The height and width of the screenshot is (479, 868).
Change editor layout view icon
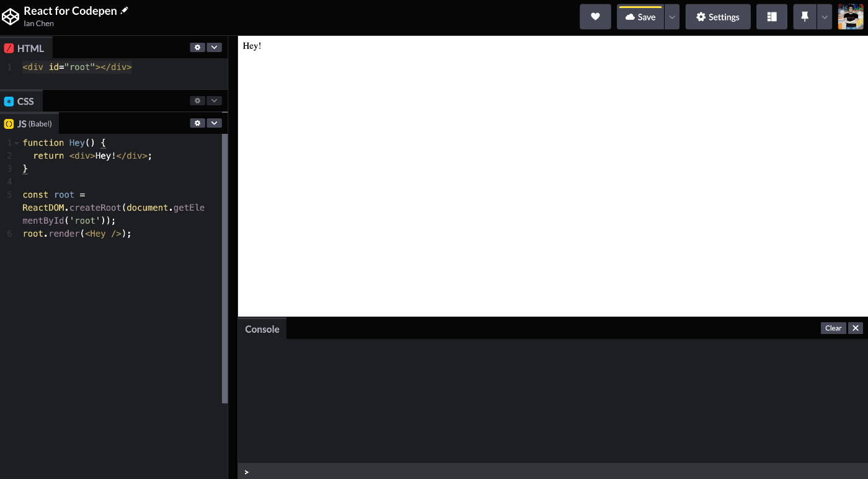click(772, 17)
